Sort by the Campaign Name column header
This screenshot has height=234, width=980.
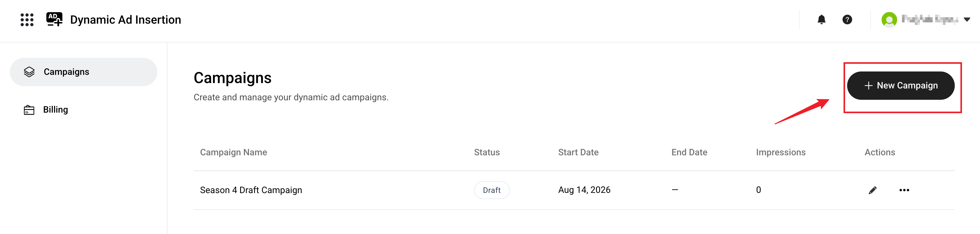click(x=233, y=152)
